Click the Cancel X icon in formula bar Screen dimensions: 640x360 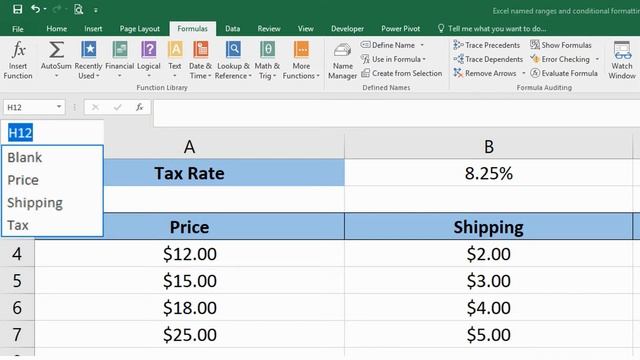(95, 107)
